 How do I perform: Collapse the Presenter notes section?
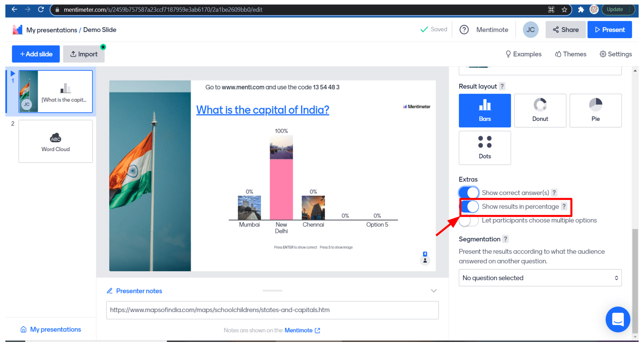click(433, 291)
